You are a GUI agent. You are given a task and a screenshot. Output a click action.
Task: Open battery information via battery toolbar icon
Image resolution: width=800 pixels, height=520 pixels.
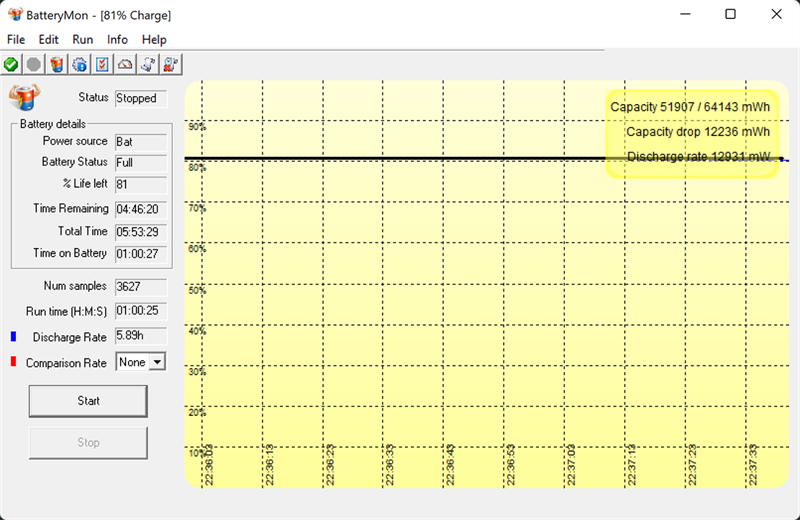[x=57, y=64]
